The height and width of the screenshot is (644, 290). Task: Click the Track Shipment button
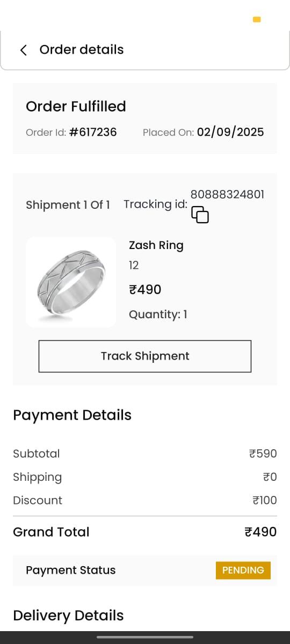click(x=145, y=356)
